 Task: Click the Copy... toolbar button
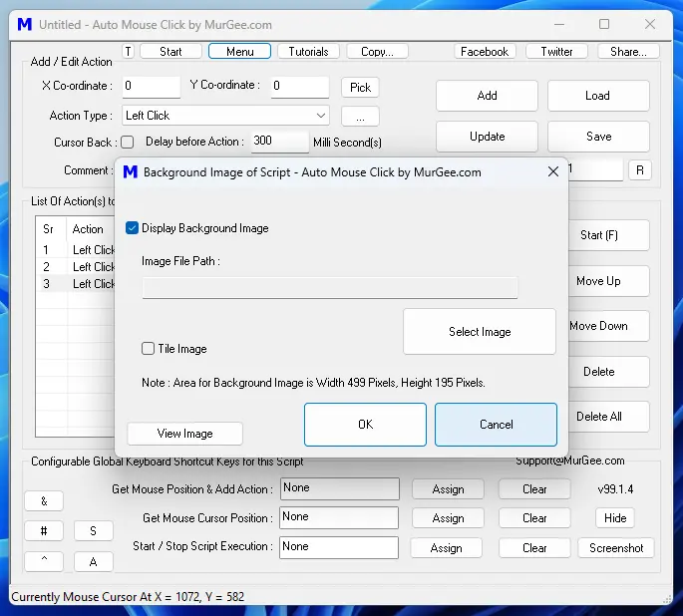pyautogui.click(x=377, y=52)
